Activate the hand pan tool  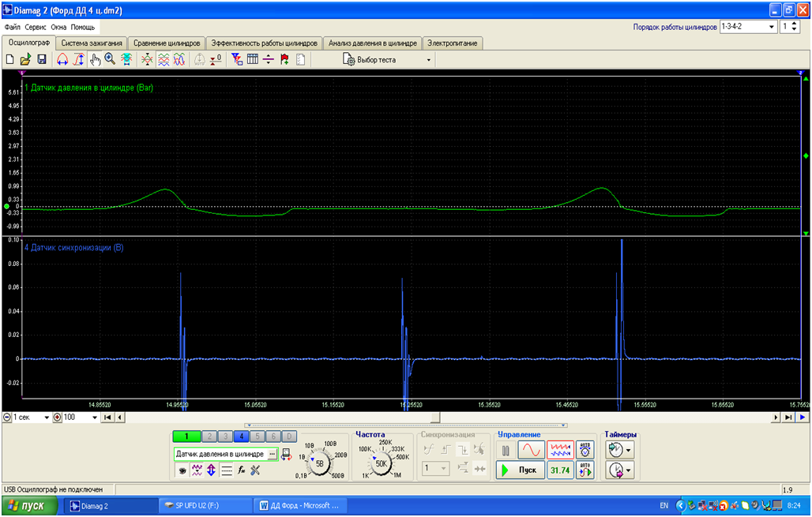(95, 59)
